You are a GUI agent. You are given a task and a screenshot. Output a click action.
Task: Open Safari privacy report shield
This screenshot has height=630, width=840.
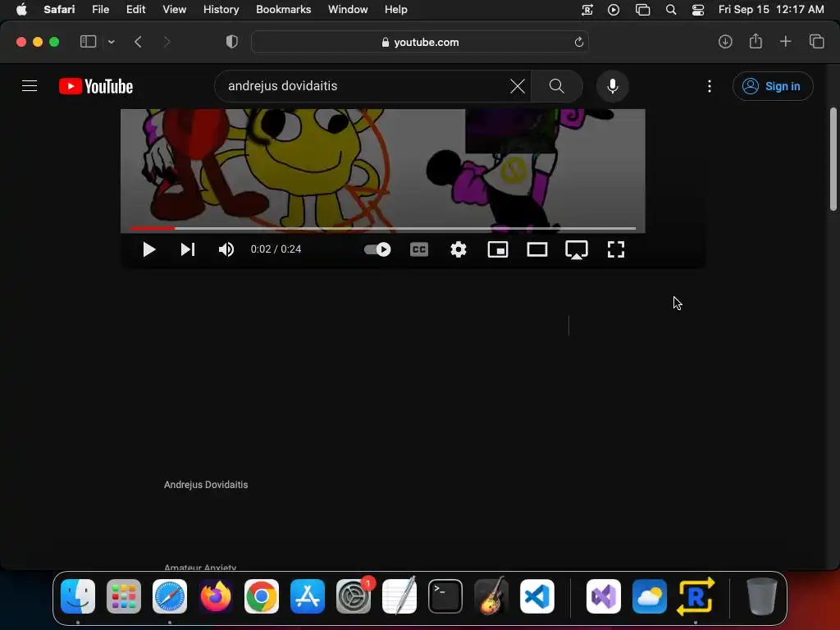(231, 42)
